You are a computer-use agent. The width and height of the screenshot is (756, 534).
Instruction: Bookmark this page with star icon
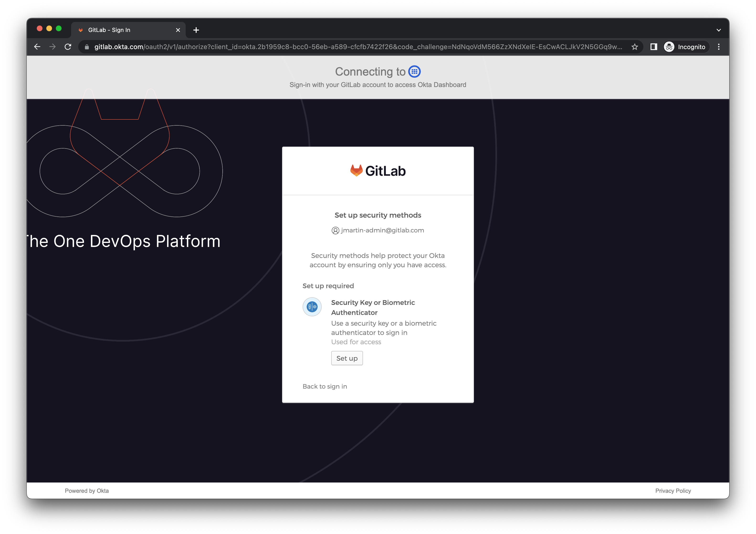635,47
